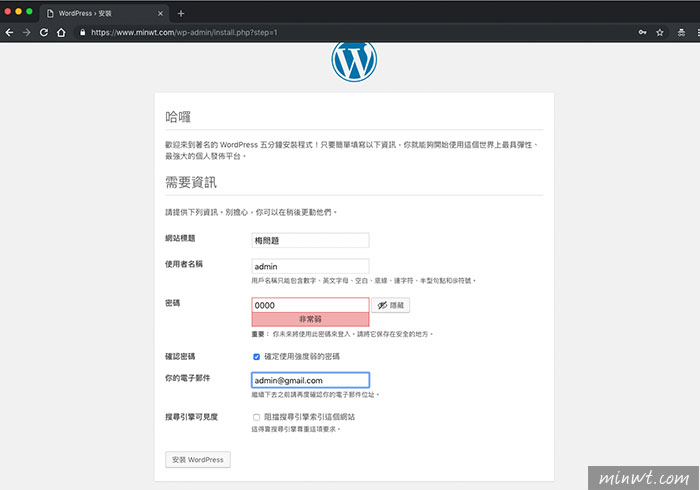The width and height of the screenshot is (700, 490).
Task: Click the 哈囉 heading
Action: [178, 117]
